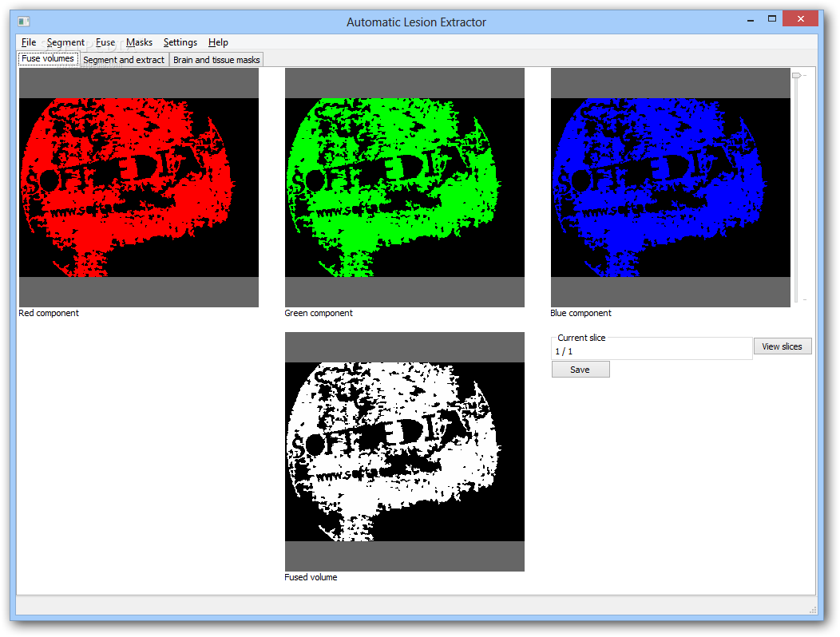
Task: Open the Settings menu
Action: (180, 42)
